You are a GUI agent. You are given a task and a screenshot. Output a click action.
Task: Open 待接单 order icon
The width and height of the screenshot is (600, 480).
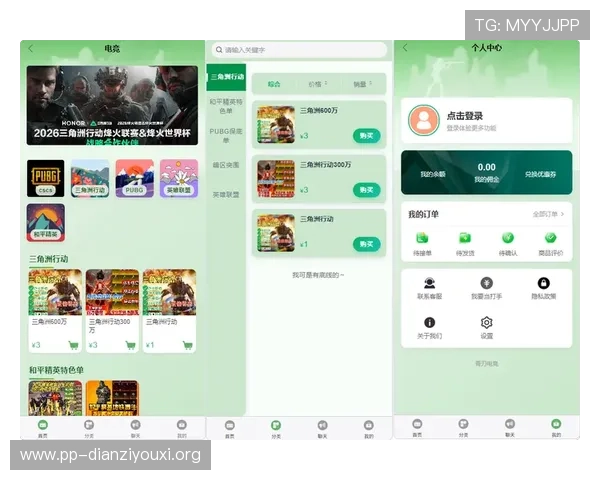click(422, 238)
